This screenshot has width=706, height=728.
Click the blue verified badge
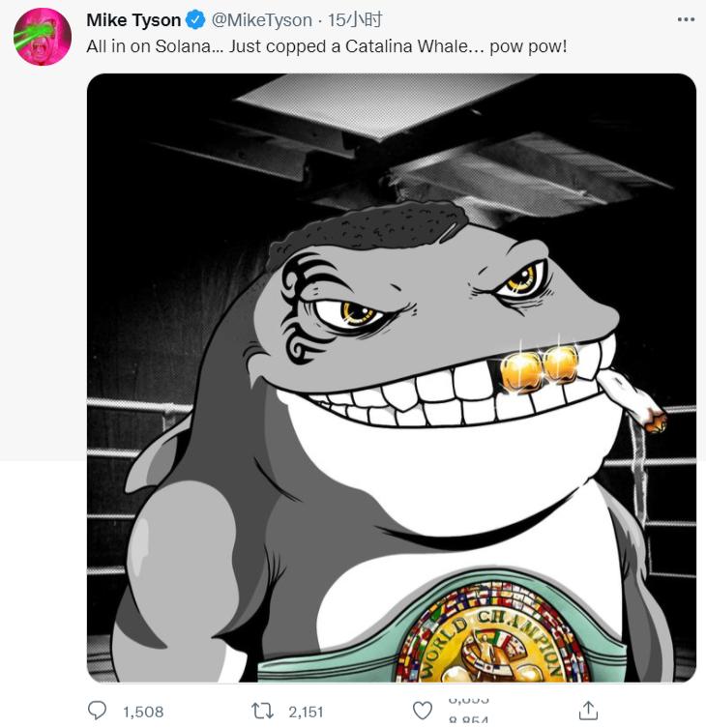195,20
